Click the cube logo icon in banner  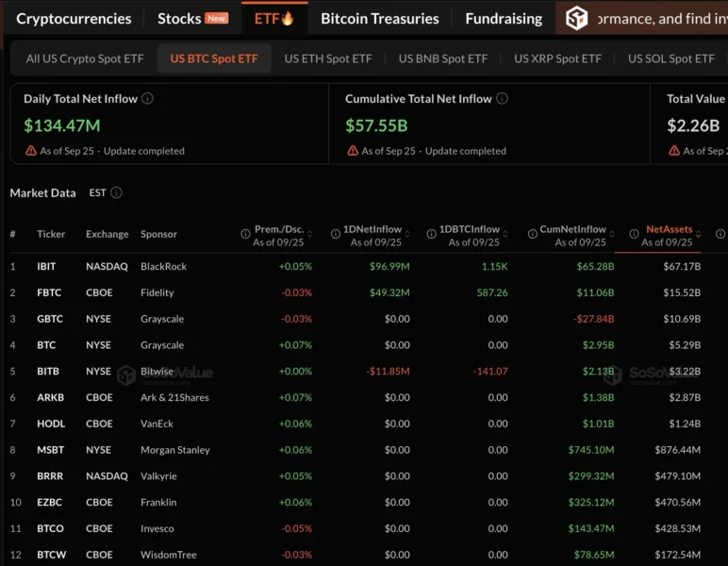point(576,19)
